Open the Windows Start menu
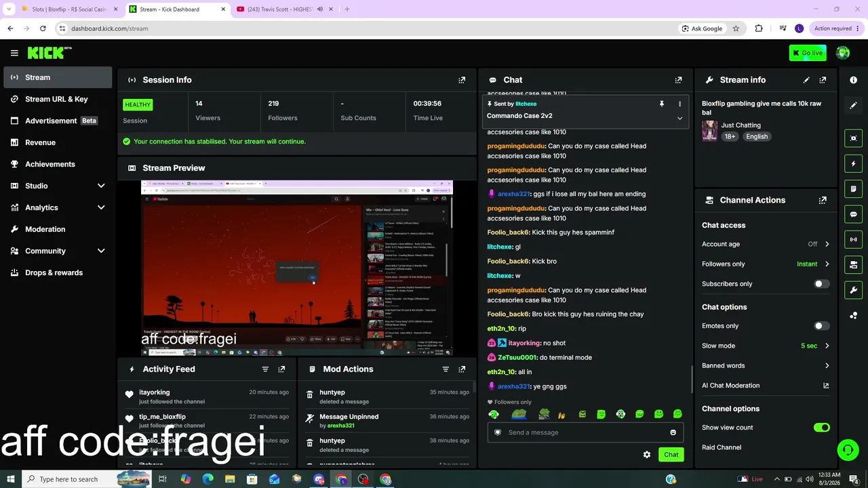This screenshot has width=868, height=488. point(9,479)
